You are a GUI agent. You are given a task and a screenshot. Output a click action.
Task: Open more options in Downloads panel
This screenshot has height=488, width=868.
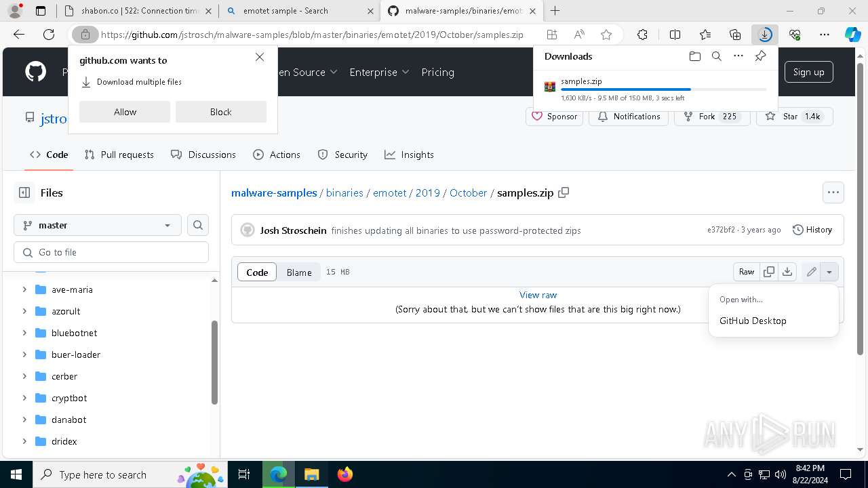click(738, 56)
